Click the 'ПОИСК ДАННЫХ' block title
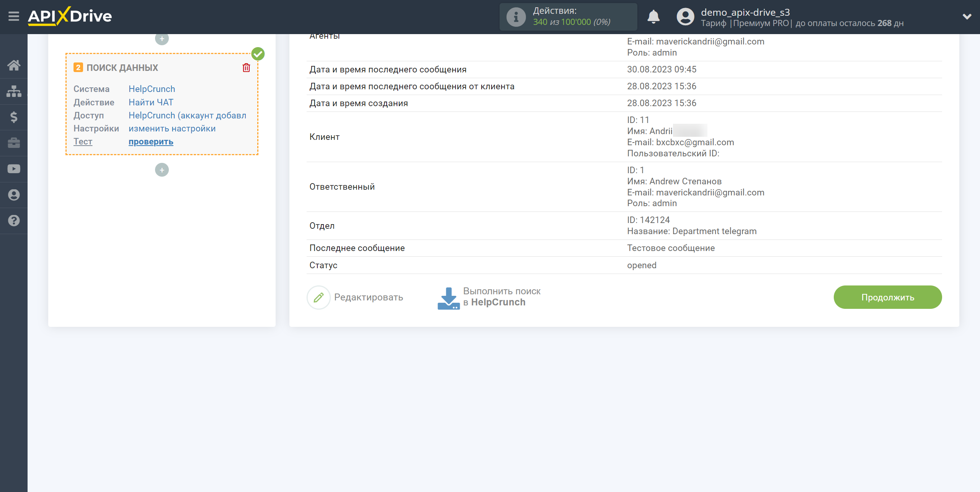Image resolution: width=980 pixels, height=492 pixels. (122, 68)
